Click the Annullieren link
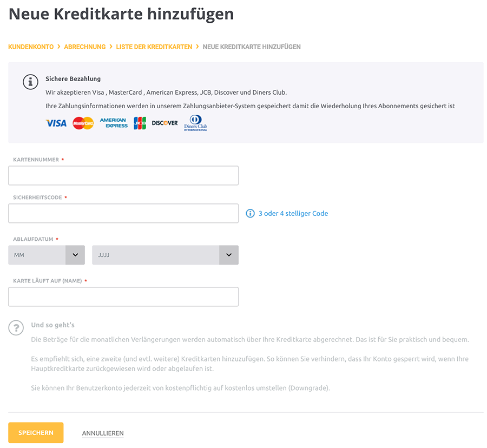Image resolution: width=487 pixels, height=448 pixels. coord(103,433)
